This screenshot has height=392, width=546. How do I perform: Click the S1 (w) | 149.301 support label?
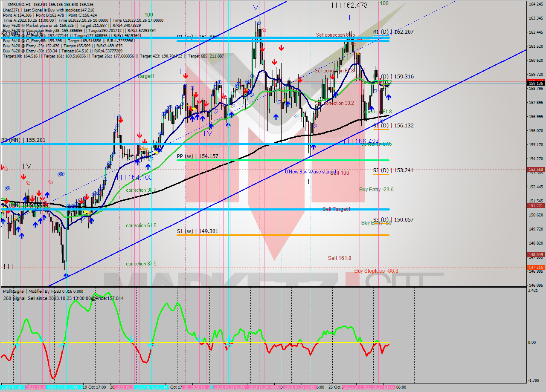[197, 231]
